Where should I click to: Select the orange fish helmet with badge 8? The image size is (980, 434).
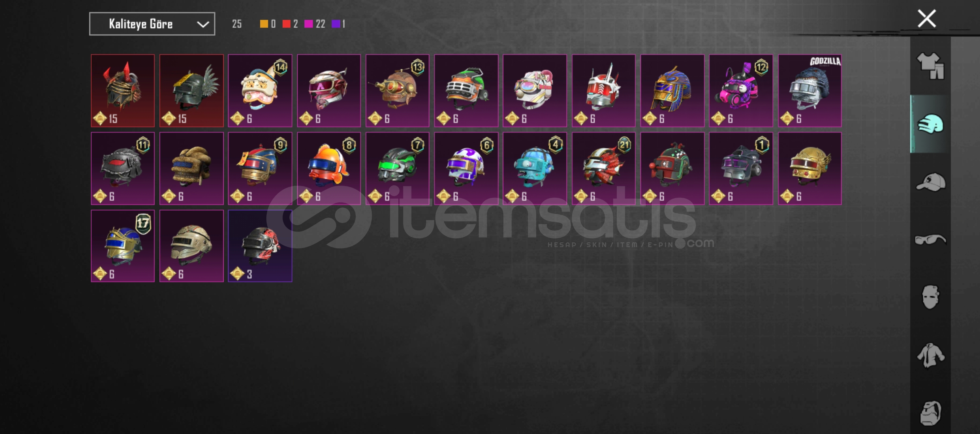[x=329, y=168]
